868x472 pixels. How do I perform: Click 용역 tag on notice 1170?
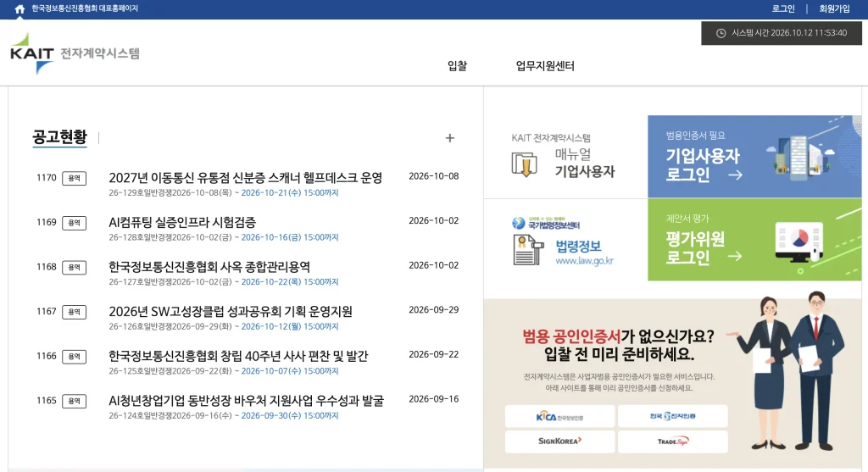pyautogui.click(x=75, y=178)
